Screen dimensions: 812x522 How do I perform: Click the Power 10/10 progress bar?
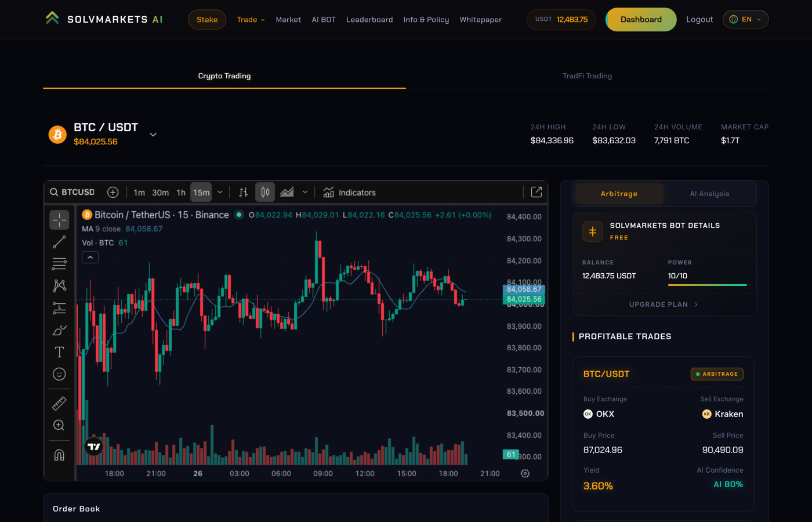707,285
